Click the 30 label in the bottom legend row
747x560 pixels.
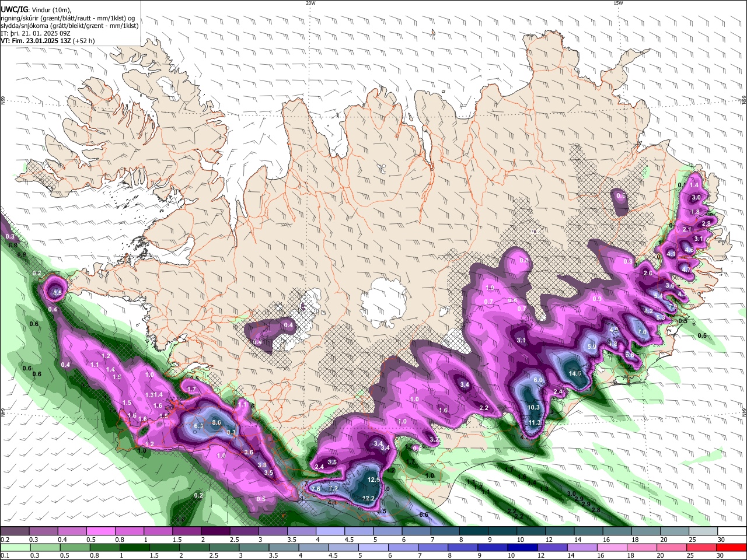[x=721, y=556]
